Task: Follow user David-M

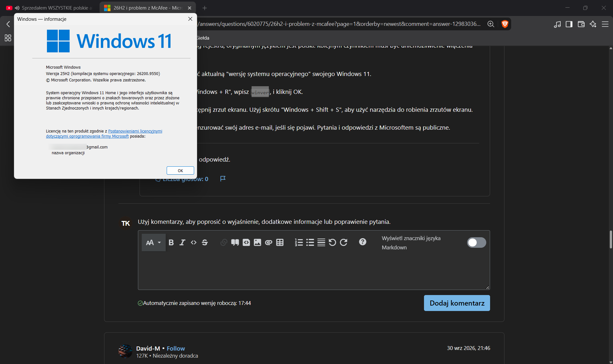Action: click(176, 349)
